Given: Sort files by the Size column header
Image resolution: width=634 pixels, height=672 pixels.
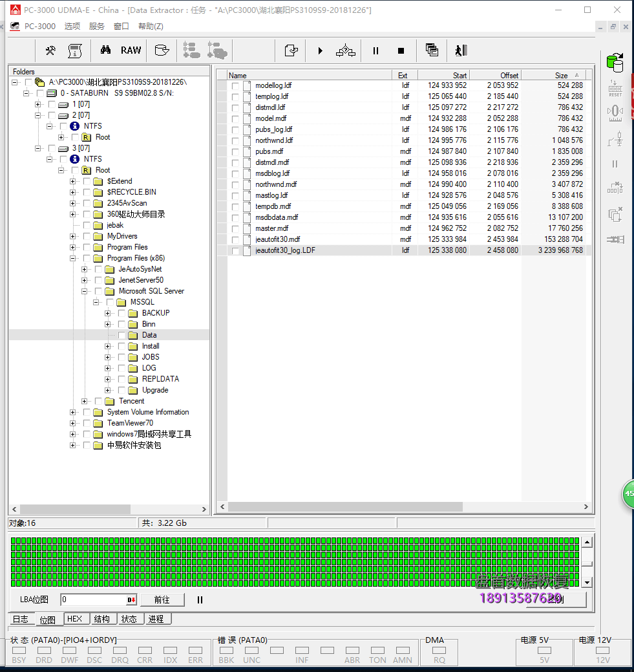Looking at the screenshot, I should click(553, 76).
